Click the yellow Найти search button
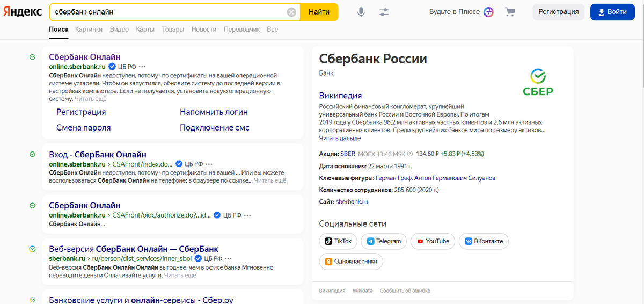Image resolution: width=644 pixels, height=304 pixels. point(319,12)
